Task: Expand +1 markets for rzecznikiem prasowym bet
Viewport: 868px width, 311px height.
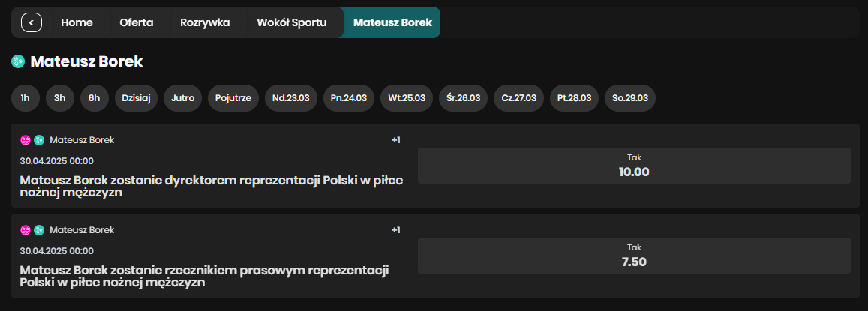Action: pyautogui.click(x=396, y=229)
